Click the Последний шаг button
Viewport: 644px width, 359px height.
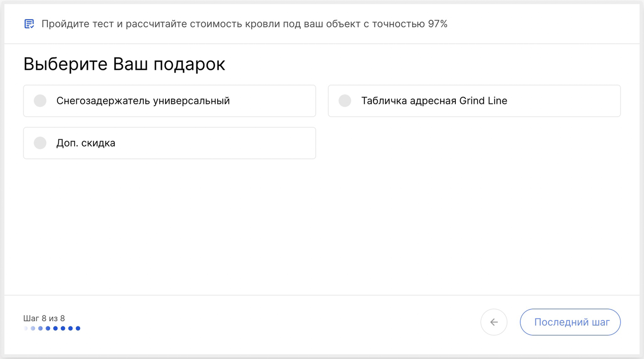570,322
